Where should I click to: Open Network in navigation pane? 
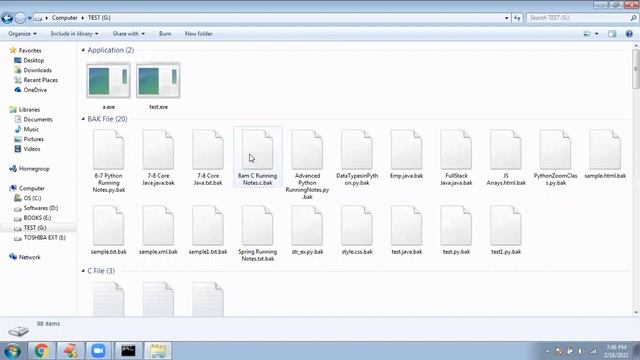pyautogui.click(x=24, y=257)
